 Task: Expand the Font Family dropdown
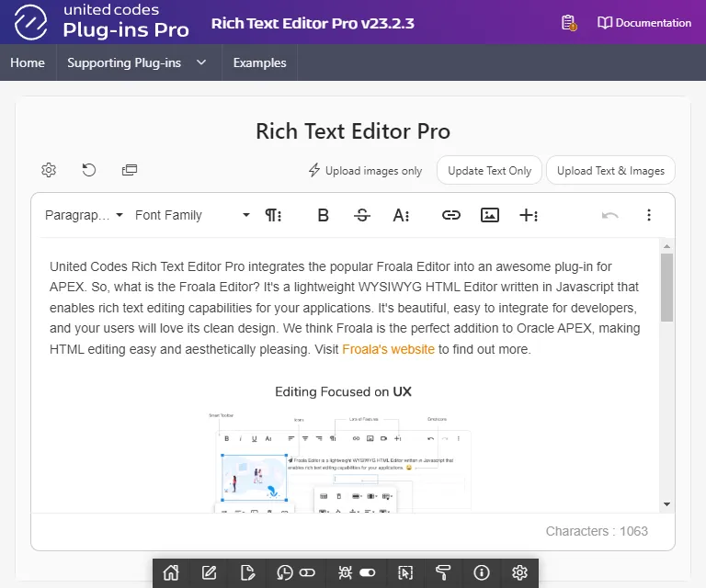pyautogui.click(x=192, y=215)
